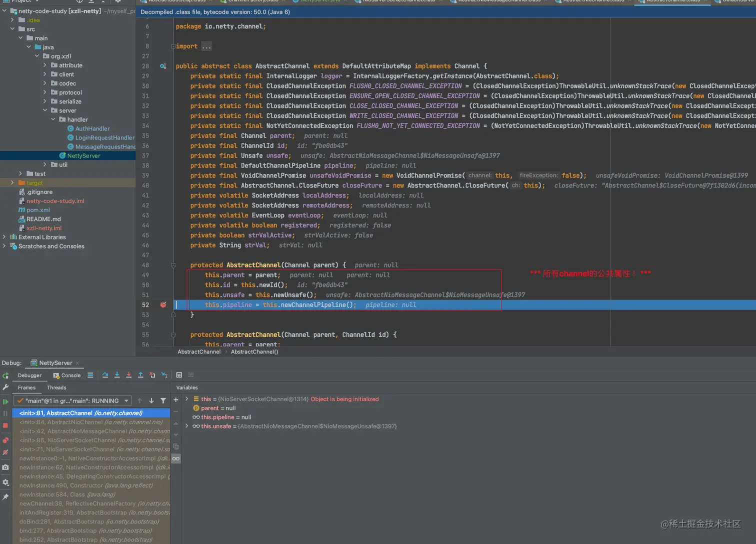Switch to Debugger tab
The width and height of the screenshot is (756, 544).
29,375
